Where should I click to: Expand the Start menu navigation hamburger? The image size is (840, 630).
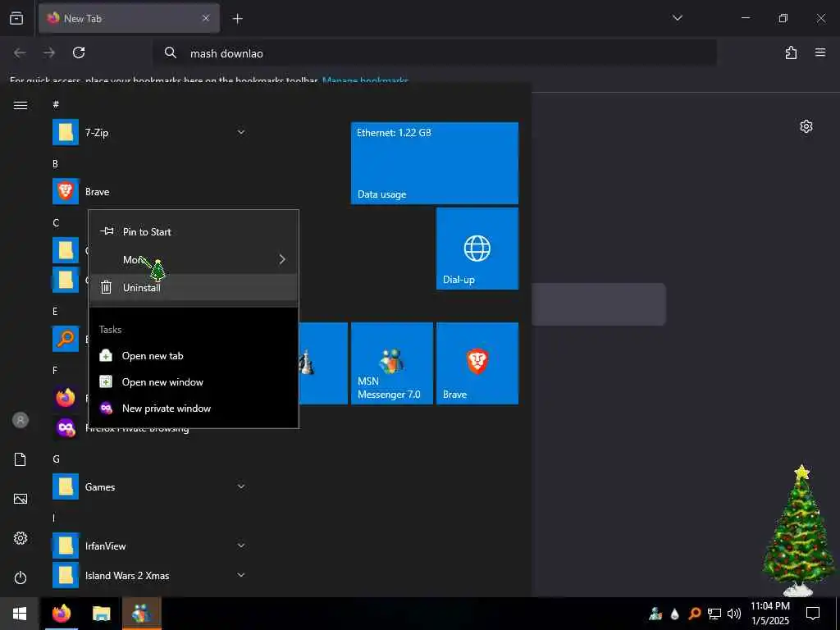point(21,105)
